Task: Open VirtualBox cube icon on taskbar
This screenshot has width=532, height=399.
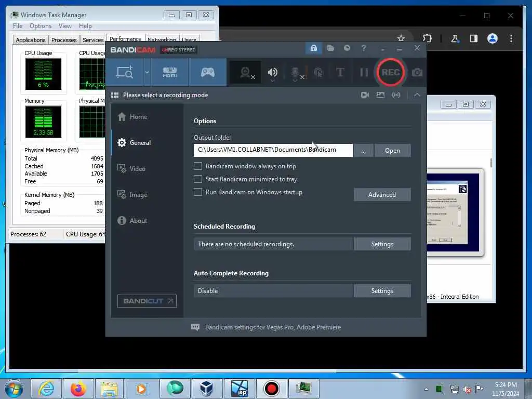Action: pyautogui.click(x=207, y=389)
